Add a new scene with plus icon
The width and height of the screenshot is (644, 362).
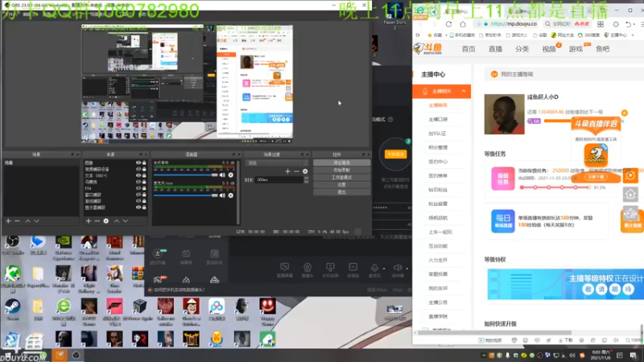click(8, 220)
